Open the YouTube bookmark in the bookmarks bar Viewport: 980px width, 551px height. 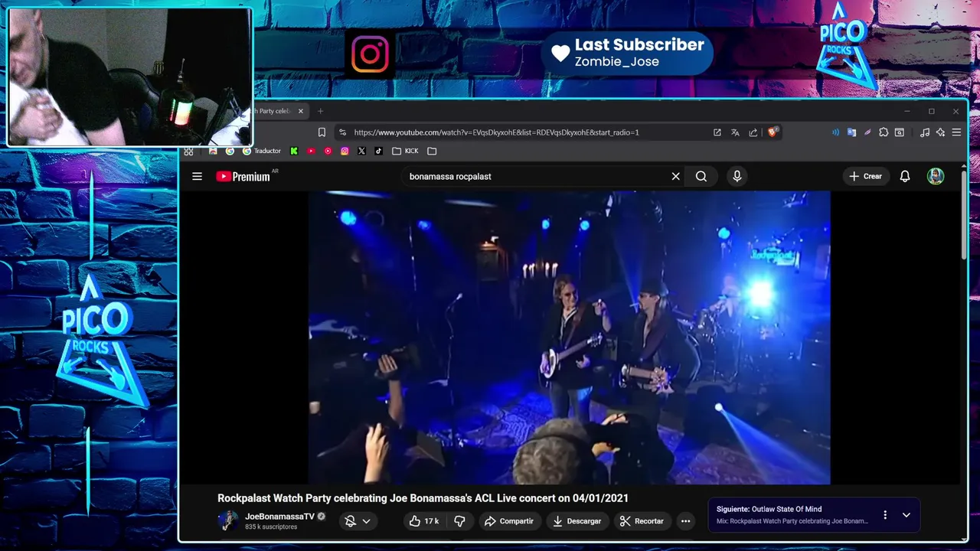[x=311, y=151]
